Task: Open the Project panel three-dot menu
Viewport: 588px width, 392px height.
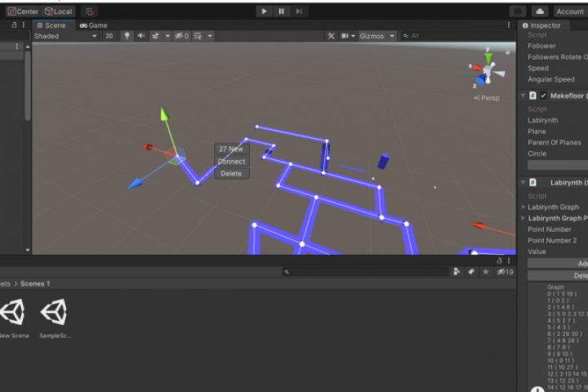Action: pyautogui.click(x=509, y=261)
